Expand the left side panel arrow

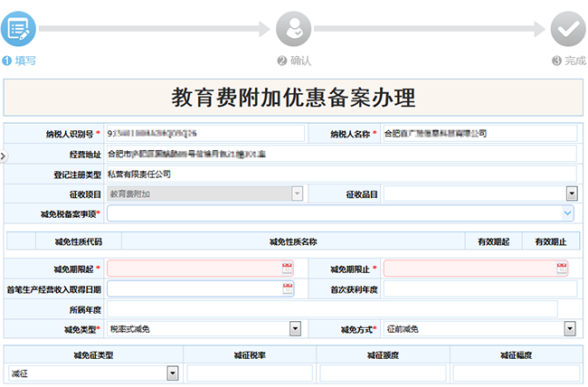coord(3,156)
